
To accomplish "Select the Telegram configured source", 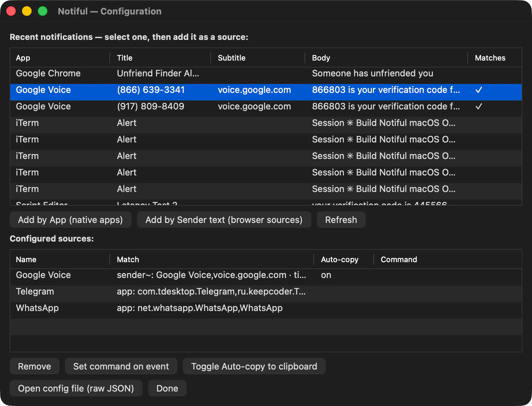I will (x=266, y=293).
